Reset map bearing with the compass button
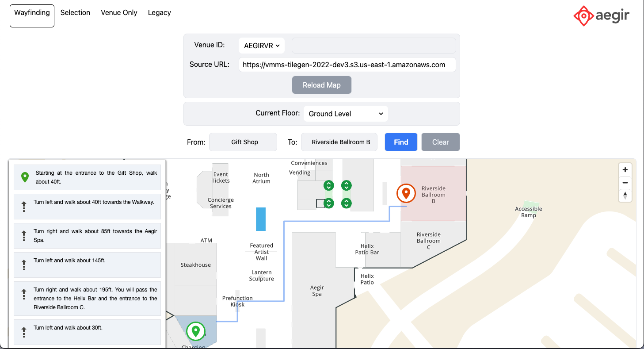Screen dimensions: 644x349 pos(625,195)
